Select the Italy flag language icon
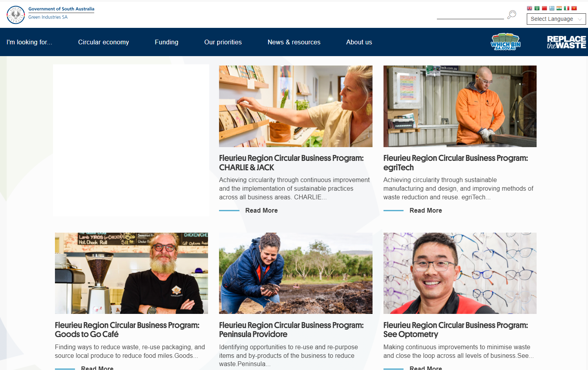Screen dimensions: 588x370 click(566, 8)
